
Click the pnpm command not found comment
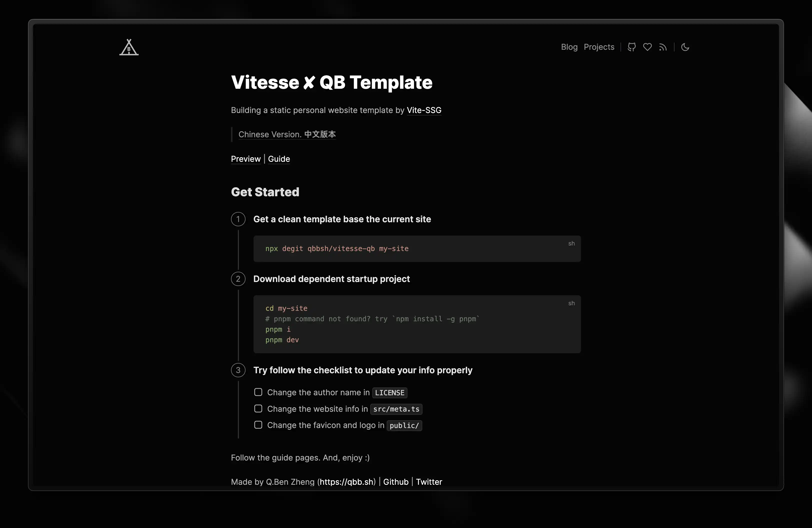click(x=372, y=319)
